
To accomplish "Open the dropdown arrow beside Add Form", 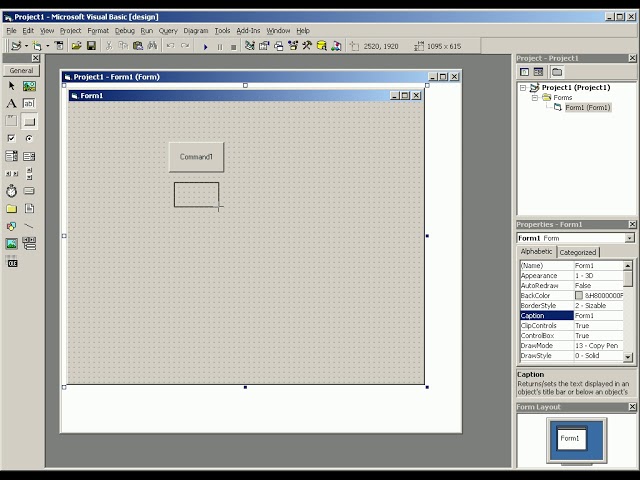I will click(x=47, y=46).
